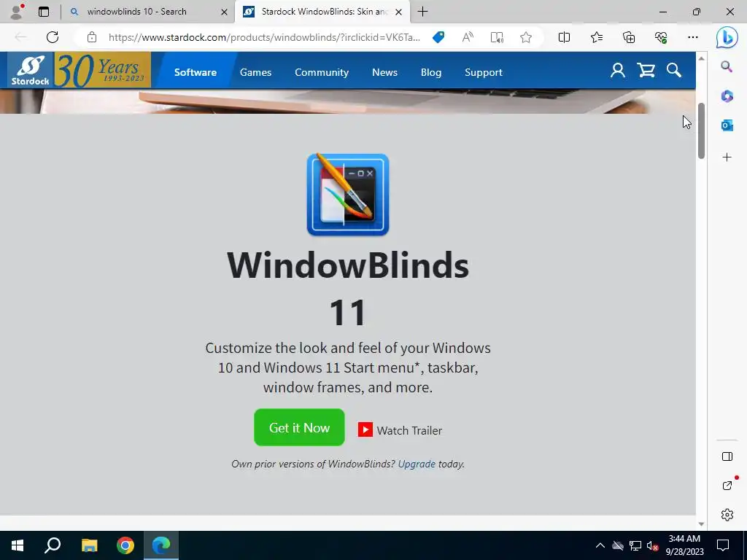Open a new browser tab

[x=422, y=12]
